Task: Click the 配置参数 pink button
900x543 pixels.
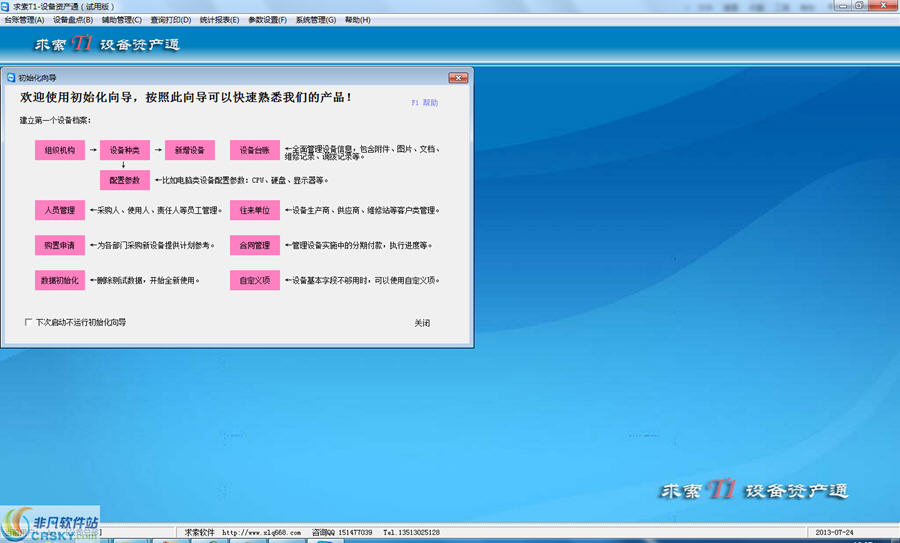Action: (x=125, y=180)
